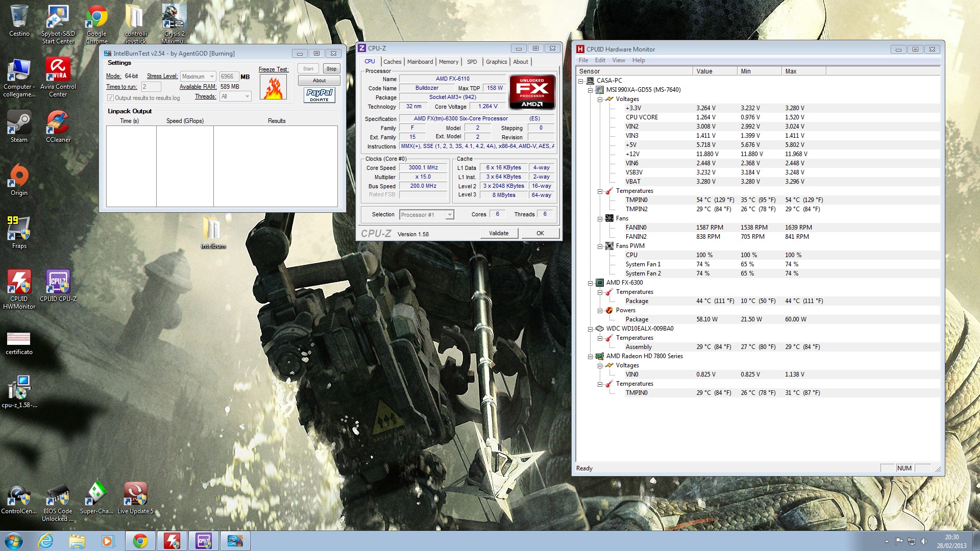Open the Threads dropdown in IntelBurnTest
The image size is (980, 551).
coord(235,96)
